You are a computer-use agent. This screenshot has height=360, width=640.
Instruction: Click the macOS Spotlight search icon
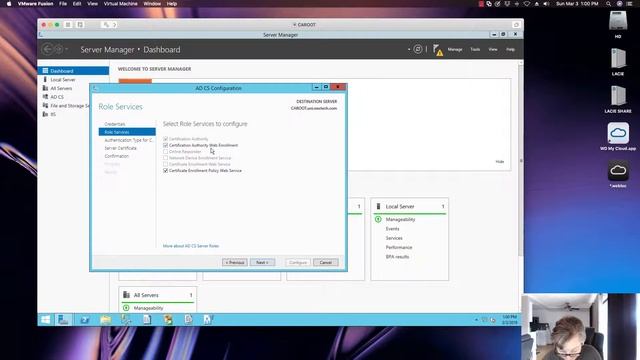point(608,4)
